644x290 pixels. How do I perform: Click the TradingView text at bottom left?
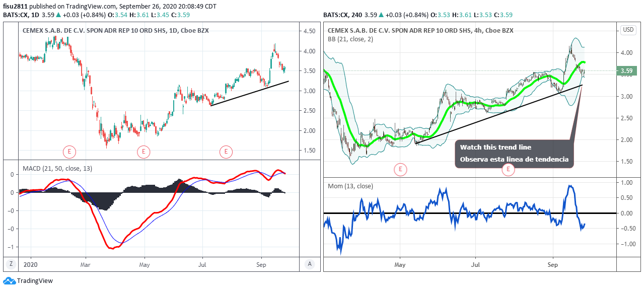coord(35,281)
